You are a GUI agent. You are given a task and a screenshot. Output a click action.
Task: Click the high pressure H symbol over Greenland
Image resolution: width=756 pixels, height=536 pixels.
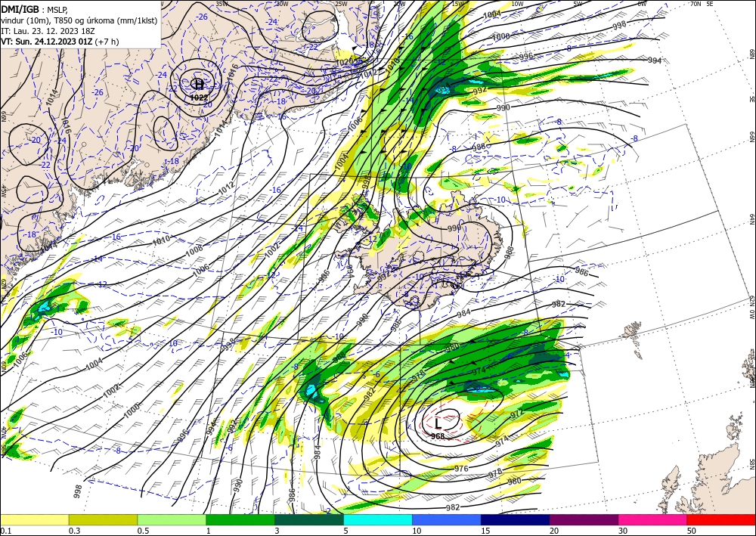(198, 85)
